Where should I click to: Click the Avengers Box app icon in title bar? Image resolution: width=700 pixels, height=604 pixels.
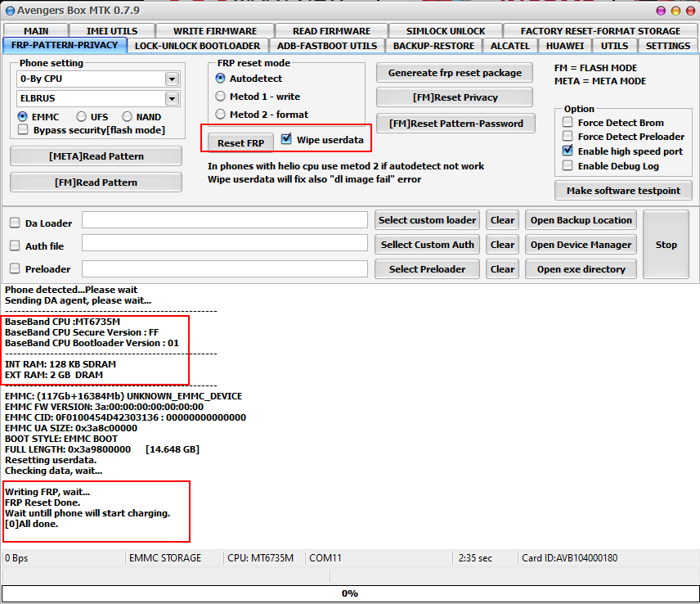pos(10,11)
